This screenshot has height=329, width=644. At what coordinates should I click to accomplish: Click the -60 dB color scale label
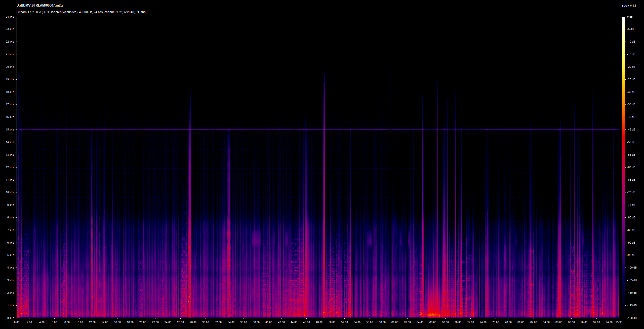pyautogui.click(x=631, y=167)
